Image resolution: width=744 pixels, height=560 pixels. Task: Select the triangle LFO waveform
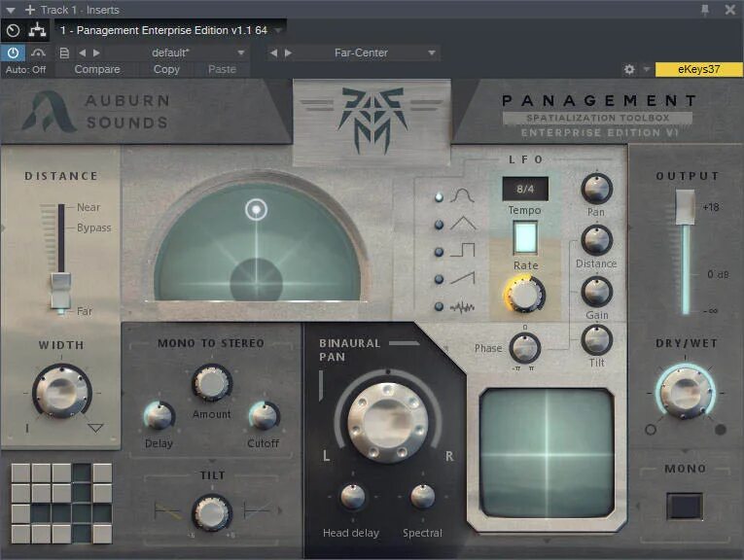(463, 224)
